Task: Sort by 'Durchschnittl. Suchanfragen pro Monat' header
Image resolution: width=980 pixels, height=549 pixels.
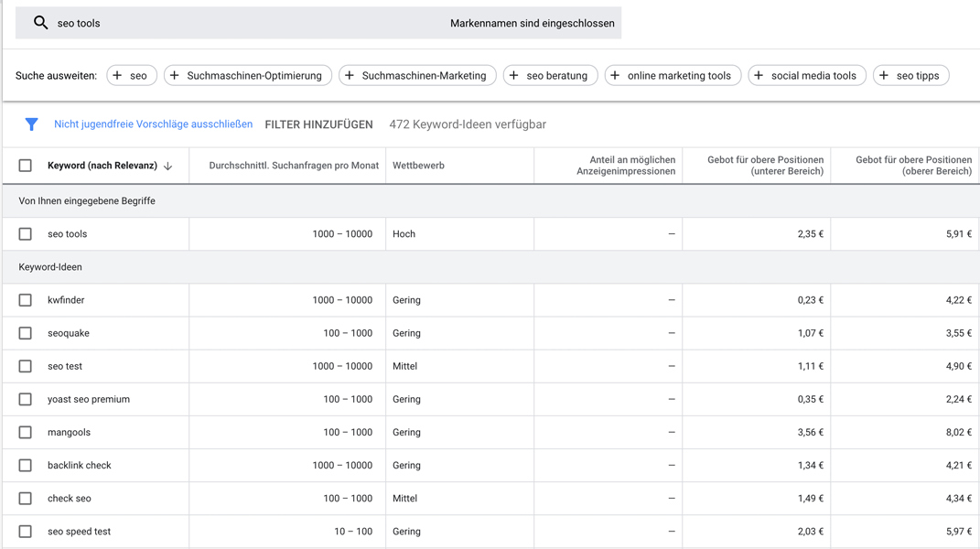Action: 294,166
